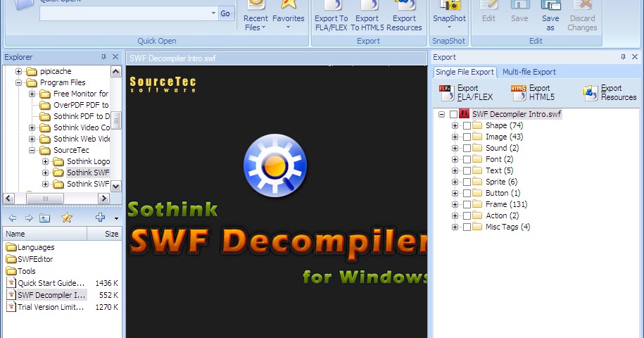Switch to Multi-file Export tab
The width and height of the screenshot is (644, 338).
click(529, 72)
